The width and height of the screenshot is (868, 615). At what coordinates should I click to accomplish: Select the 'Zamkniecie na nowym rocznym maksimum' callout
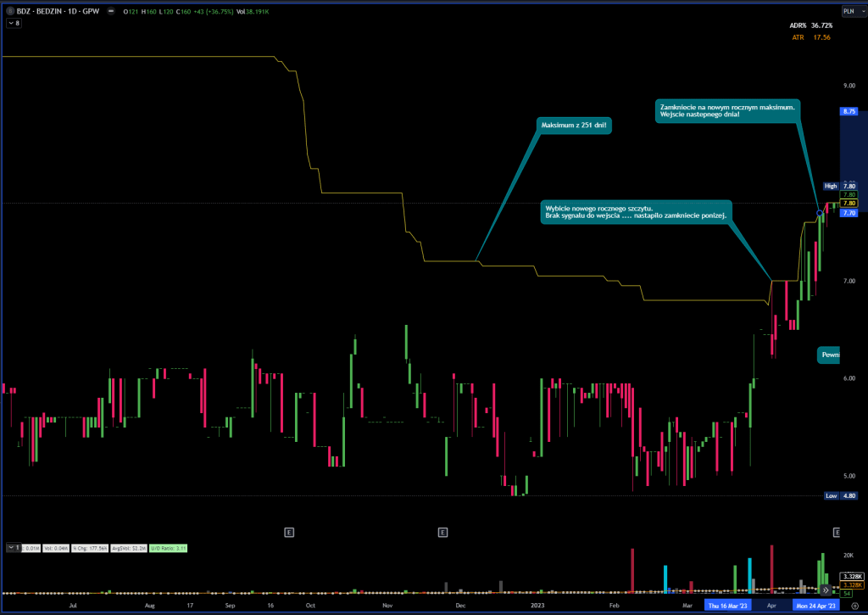(726, 111)
